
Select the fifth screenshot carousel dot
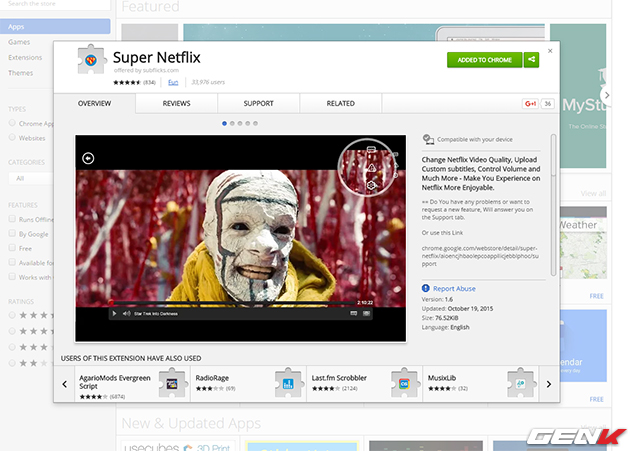[256, 123]
